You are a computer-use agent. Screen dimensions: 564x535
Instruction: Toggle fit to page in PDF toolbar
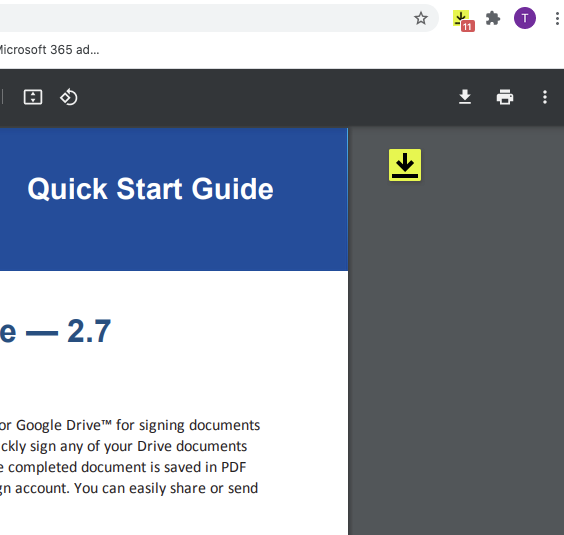pyautogui.click(x=33, y=97)
